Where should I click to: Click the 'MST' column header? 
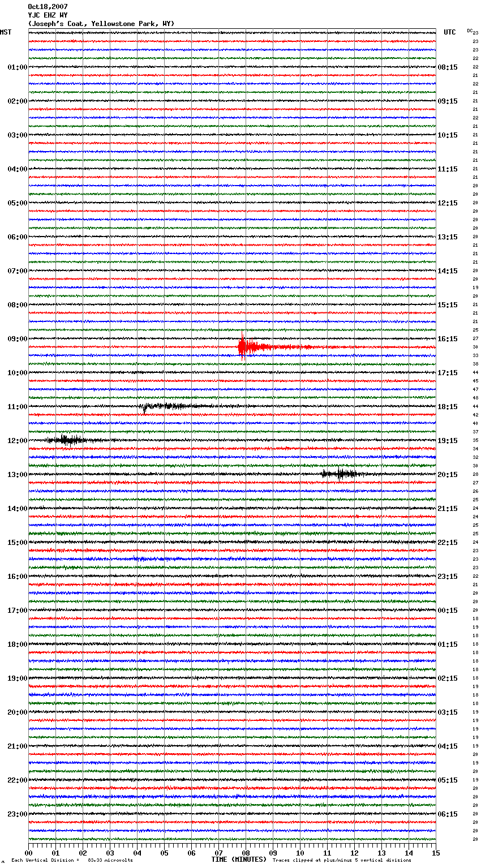click(6, 32)
